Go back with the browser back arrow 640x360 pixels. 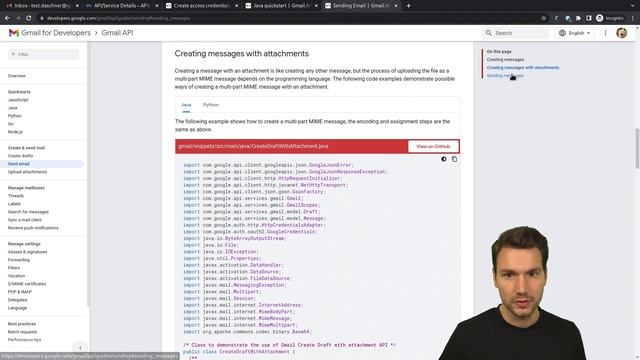coord(7,18)
